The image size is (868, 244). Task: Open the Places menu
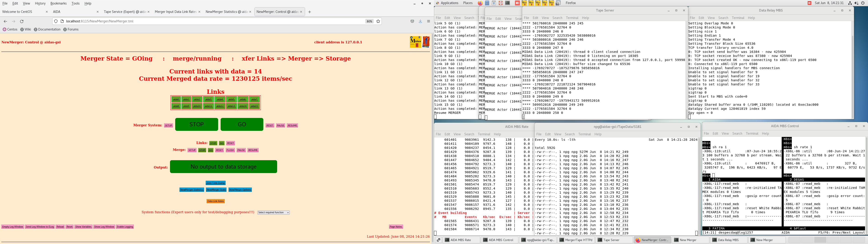point(468,3)
